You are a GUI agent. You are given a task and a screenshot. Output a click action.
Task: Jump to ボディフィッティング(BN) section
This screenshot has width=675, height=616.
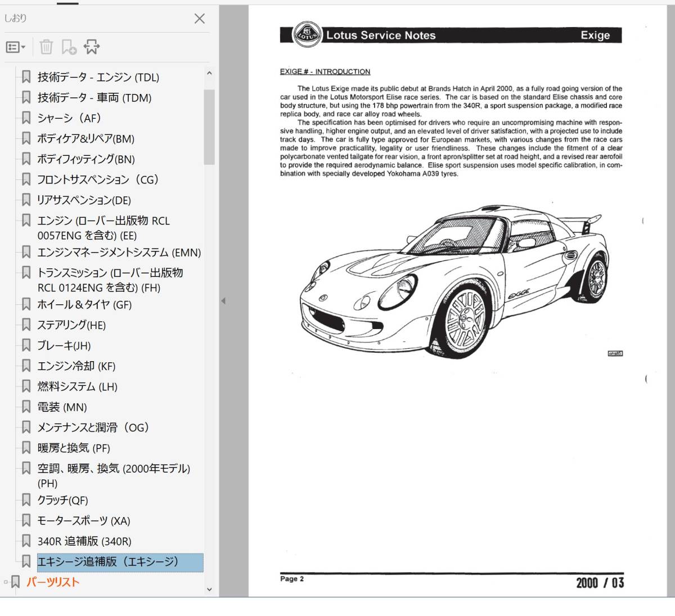coord(86,159)
